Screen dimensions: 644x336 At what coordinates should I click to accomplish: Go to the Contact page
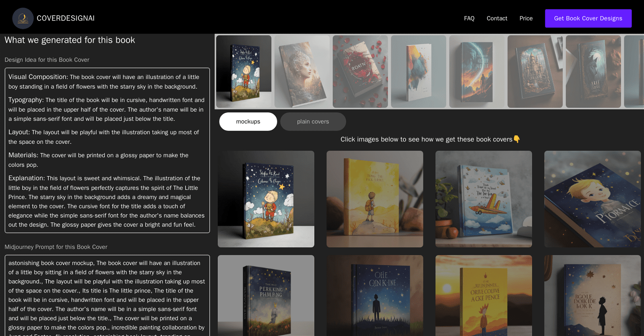497,18
